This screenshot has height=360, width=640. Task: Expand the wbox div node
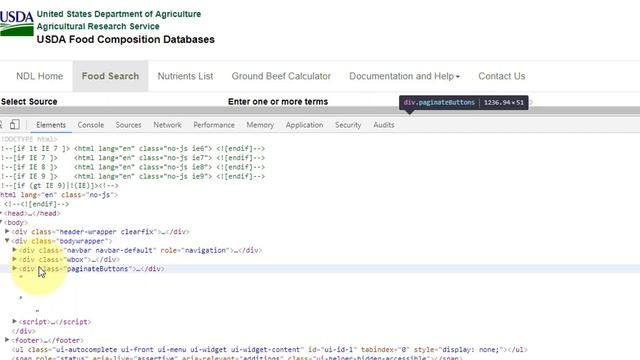click(15, 259)
